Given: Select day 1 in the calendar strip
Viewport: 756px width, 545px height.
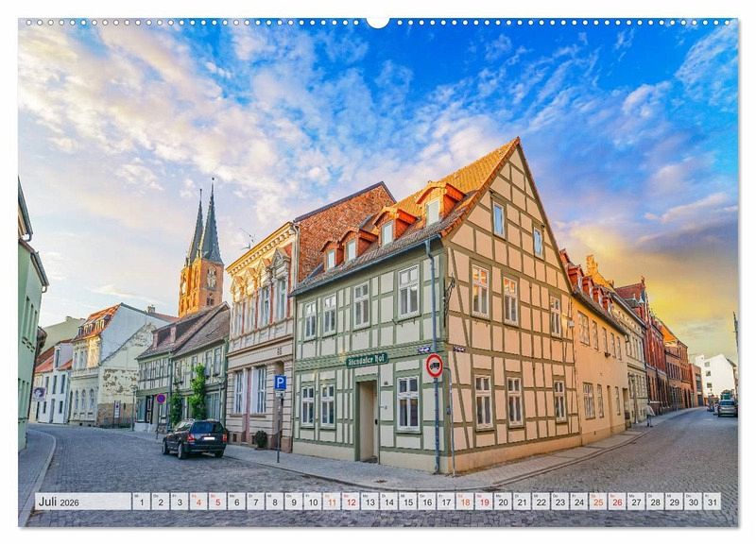Looking at the screenshot, I should [141, 502].
